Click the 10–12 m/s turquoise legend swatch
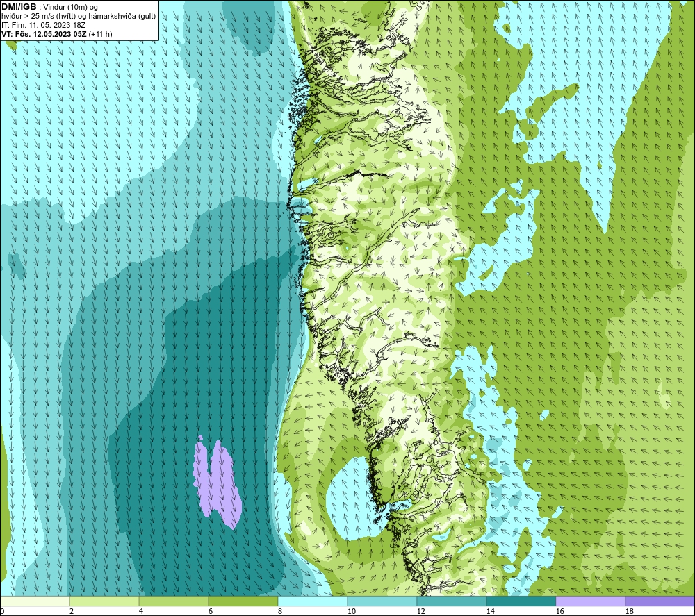Screen dimensions: 695x616 coord(382,601)
